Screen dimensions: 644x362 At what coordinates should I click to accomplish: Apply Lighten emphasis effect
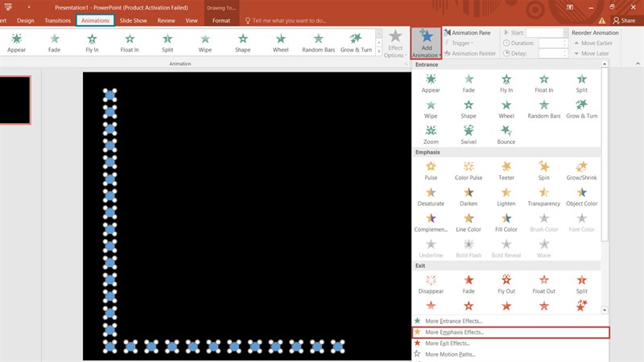(506, 196)
